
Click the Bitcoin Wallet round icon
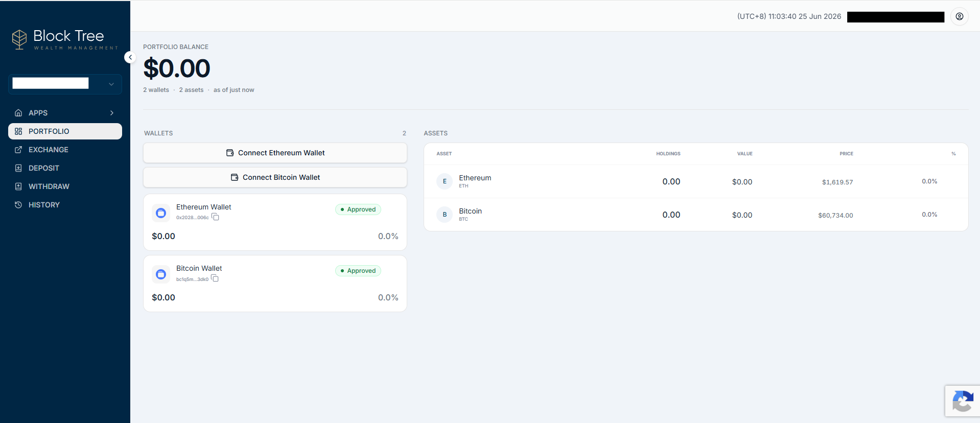click(161, 274)
